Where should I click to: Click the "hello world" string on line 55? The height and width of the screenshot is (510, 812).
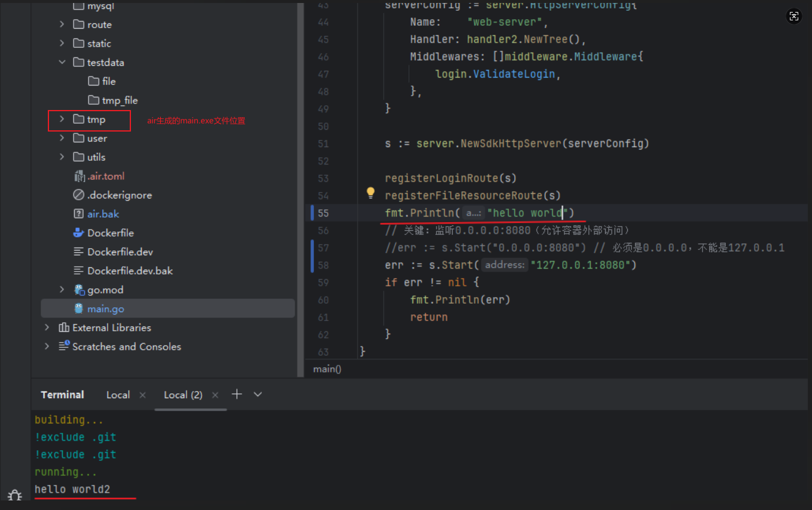click(529, 213)
